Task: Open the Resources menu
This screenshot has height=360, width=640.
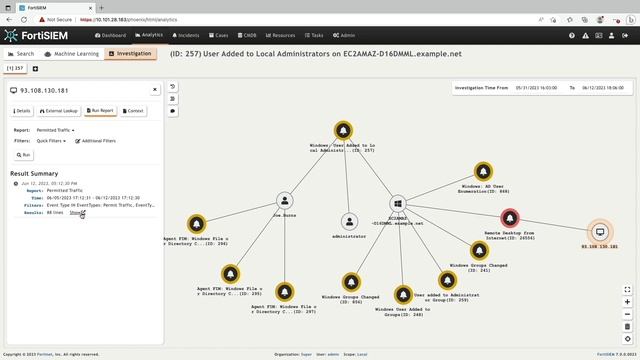Action: click(x=280, y=36)
